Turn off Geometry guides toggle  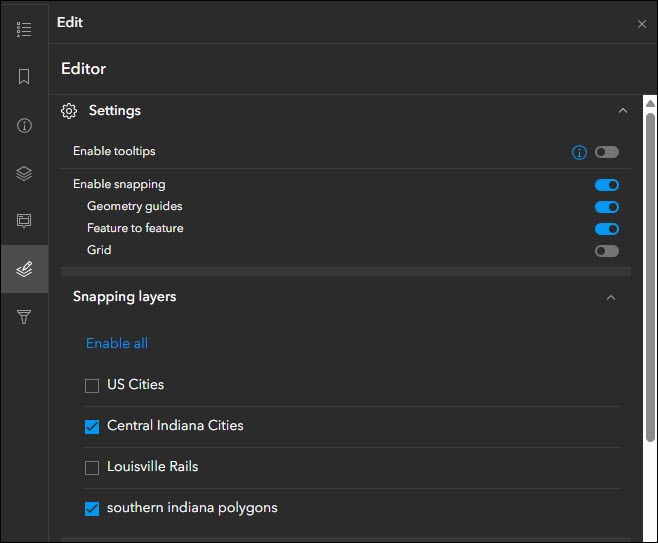tap(607, 207)
